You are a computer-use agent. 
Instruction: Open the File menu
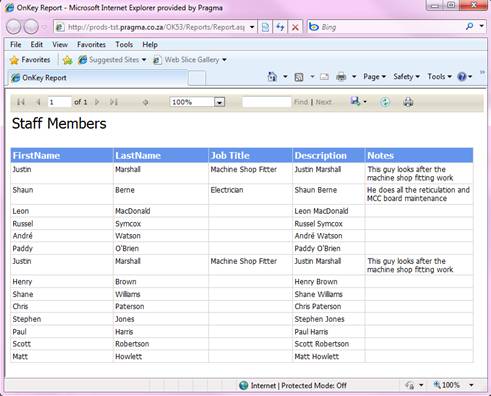click(x=16, y=45)
